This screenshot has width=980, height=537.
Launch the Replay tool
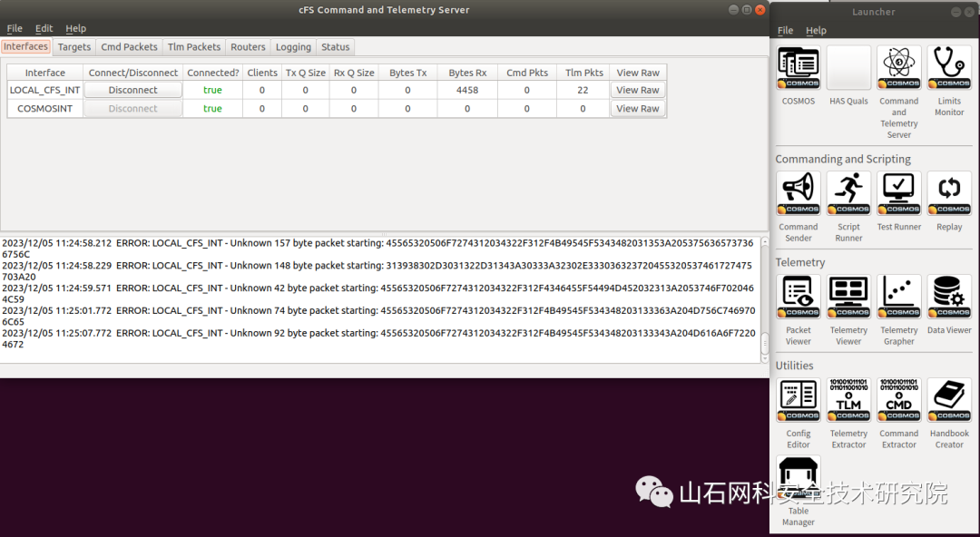[949, 193]
